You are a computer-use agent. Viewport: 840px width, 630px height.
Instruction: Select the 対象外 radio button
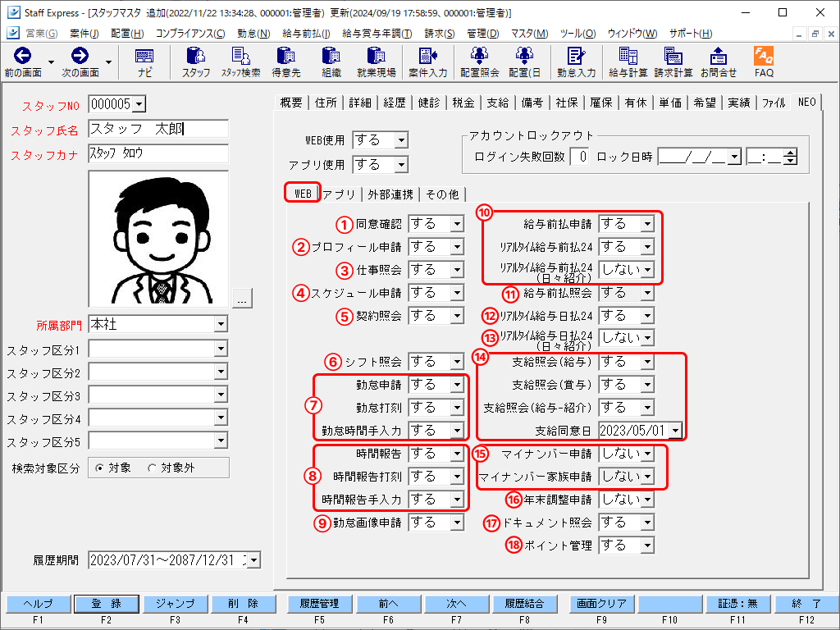[x=151, y=468]
